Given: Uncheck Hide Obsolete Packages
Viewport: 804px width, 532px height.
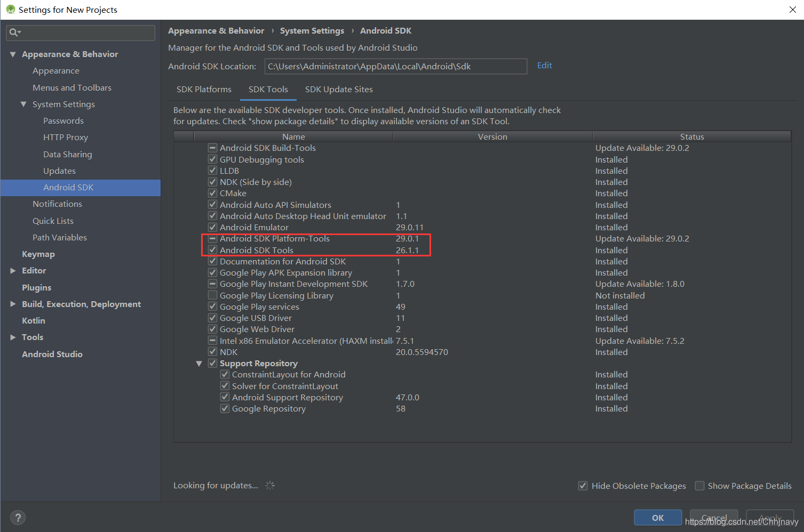Looking at the screenshot, I should pos(583,486).
